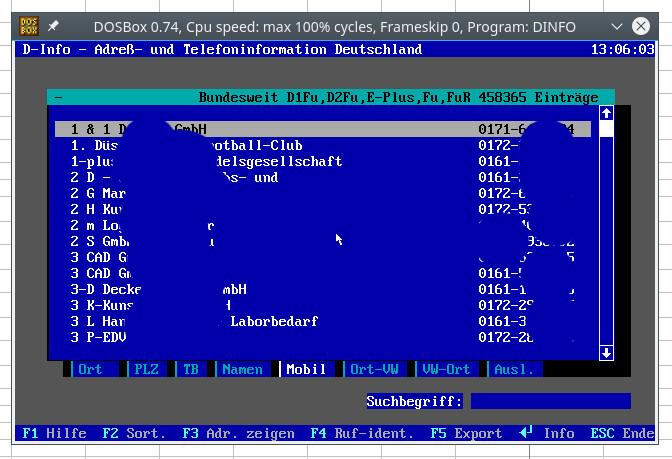Select the '2 m Lo' list row
This screenshot has height=459, width=672.
(323, 225)
